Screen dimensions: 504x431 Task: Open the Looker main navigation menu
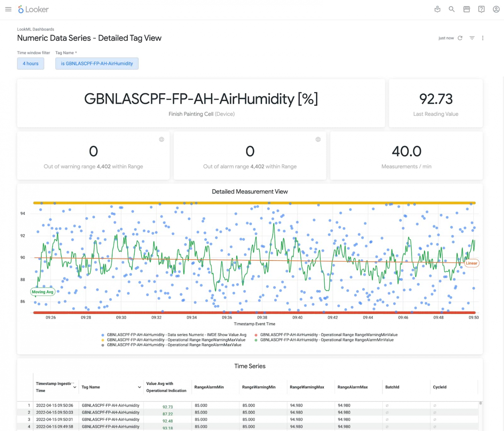tap(8, 9)
